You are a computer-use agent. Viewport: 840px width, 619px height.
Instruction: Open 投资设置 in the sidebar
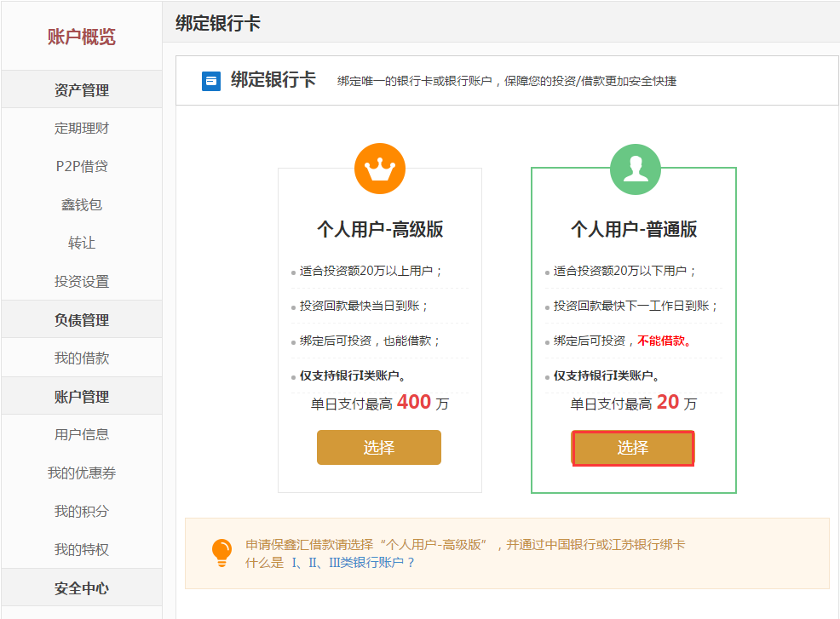click(82, 281)
